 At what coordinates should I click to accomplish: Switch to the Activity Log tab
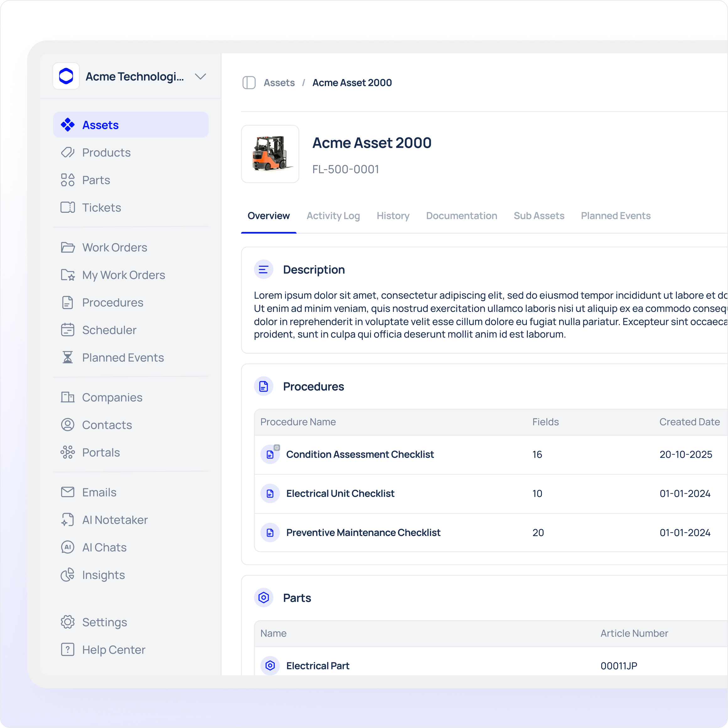[x=333, y=216]
